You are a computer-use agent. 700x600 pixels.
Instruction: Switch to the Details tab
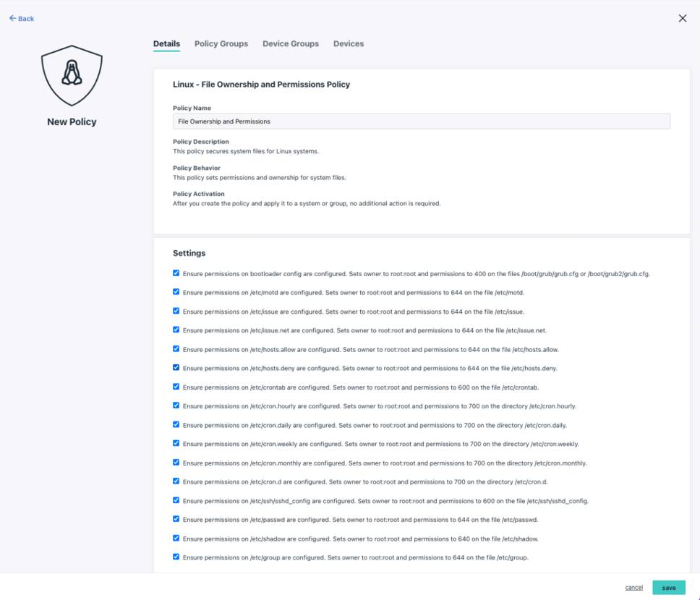click(165, 43)
